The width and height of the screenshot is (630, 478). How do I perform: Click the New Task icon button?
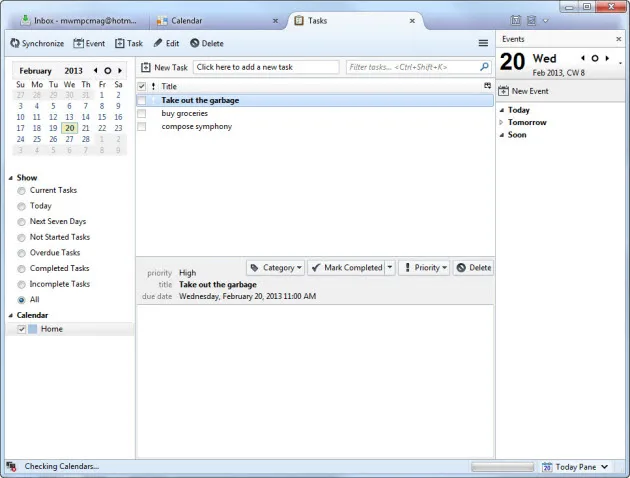coord(164,67)
